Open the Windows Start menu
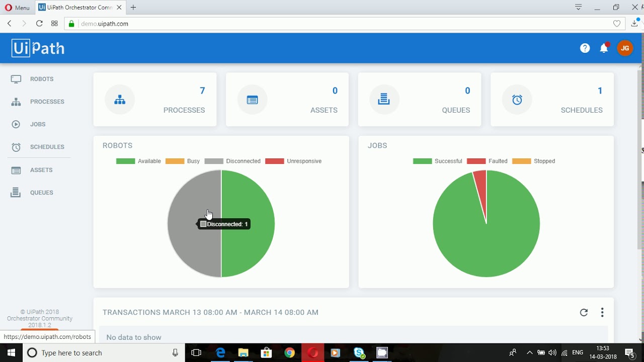 [x=11, y=352]
